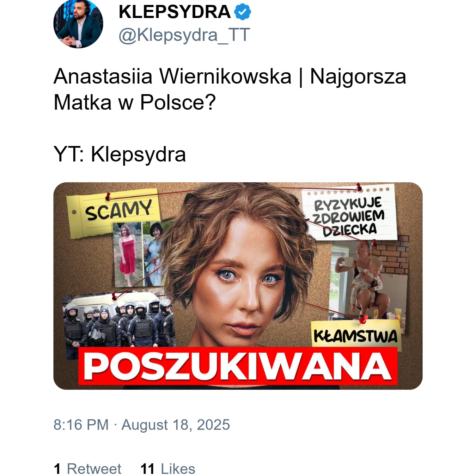Open the August 18, 2025 date link

pos(176,425)
